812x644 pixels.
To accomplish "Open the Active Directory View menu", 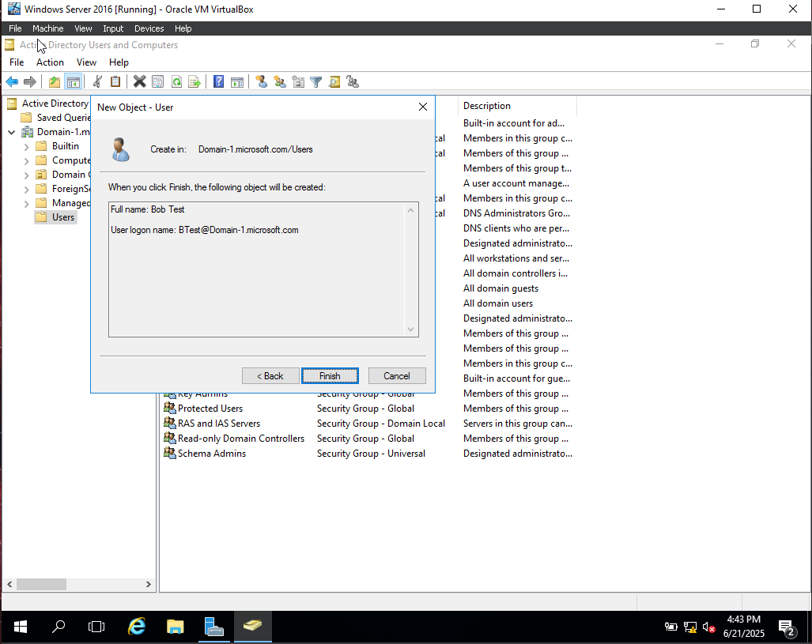I will 86,62.
